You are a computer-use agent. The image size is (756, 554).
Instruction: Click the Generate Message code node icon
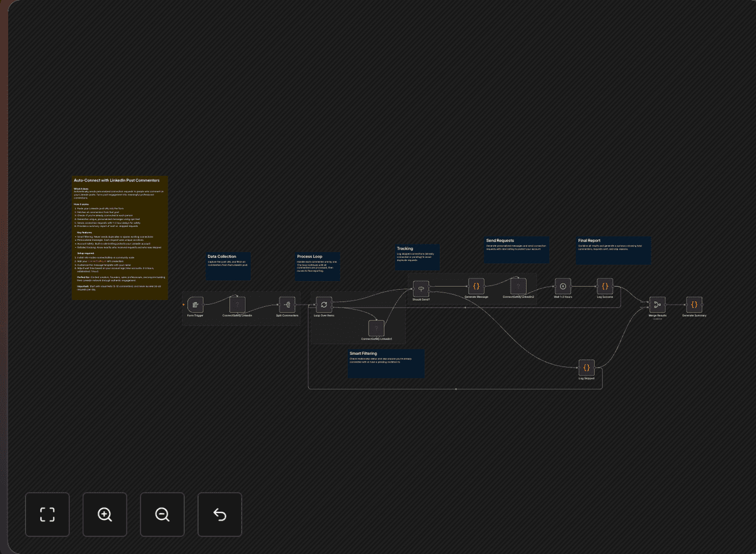click(476, 285)
